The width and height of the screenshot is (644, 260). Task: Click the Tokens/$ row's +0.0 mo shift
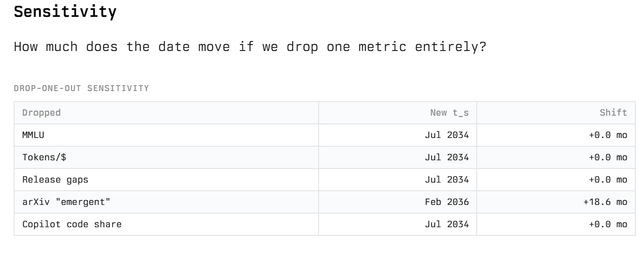(608, 158)
